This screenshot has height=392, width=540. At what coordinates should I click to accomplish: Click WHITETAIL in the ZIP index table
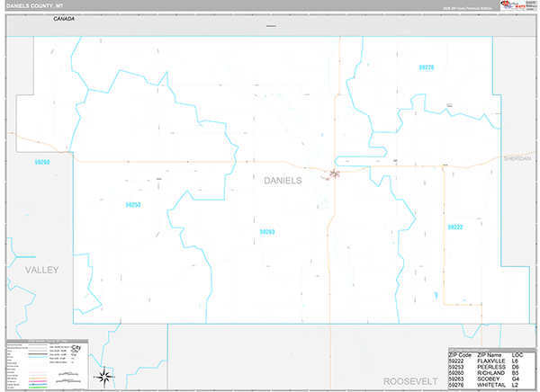pos(491,385)
